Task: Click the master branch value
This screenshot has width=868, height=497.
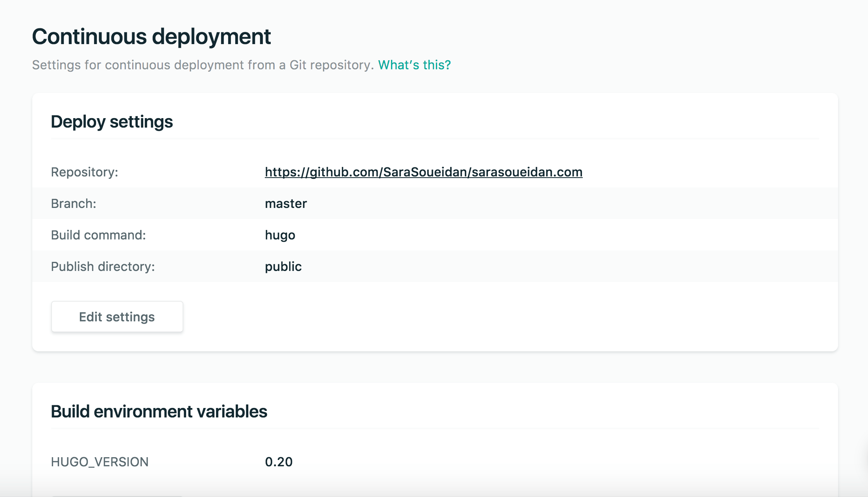Action: [286, 204]
